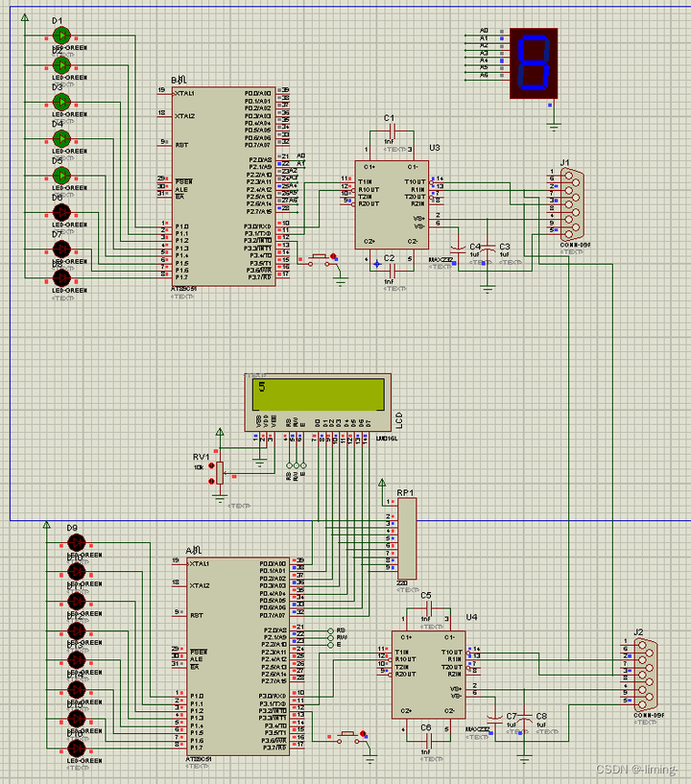Click capacitor C1 above U3
This screenshot has height=784, width=691.
tap(392, 131)
